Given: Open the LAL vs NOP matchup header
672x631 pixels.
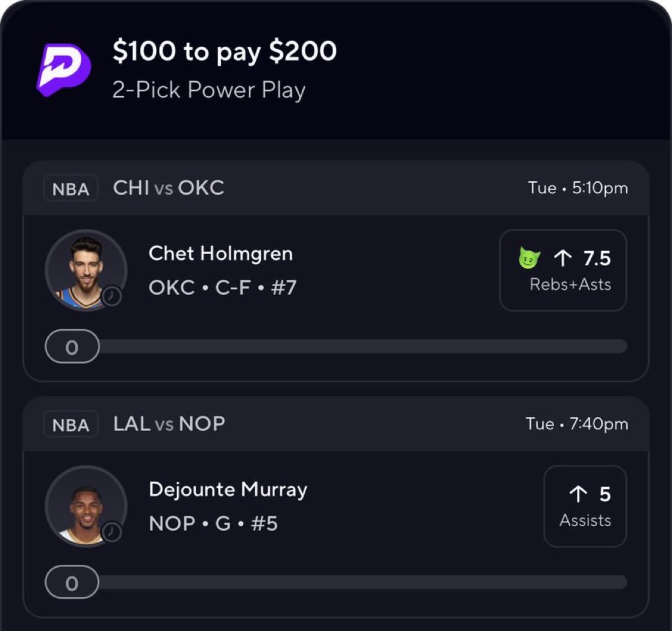Looking at the screenshot, I should point(169,424).
